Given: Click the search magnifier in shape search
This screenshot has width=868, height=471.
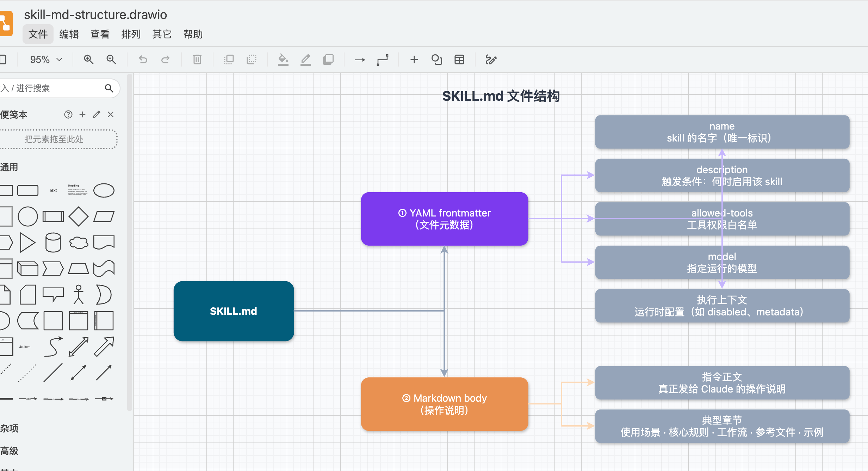Looking at the screenshot, I should [109, 88].
